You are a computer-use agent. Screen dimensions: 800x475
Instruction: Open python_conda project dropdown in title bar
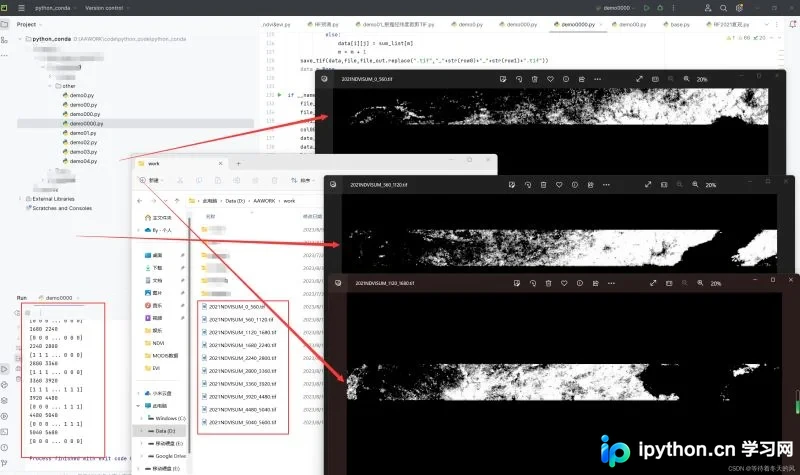[x=55, y=8]
